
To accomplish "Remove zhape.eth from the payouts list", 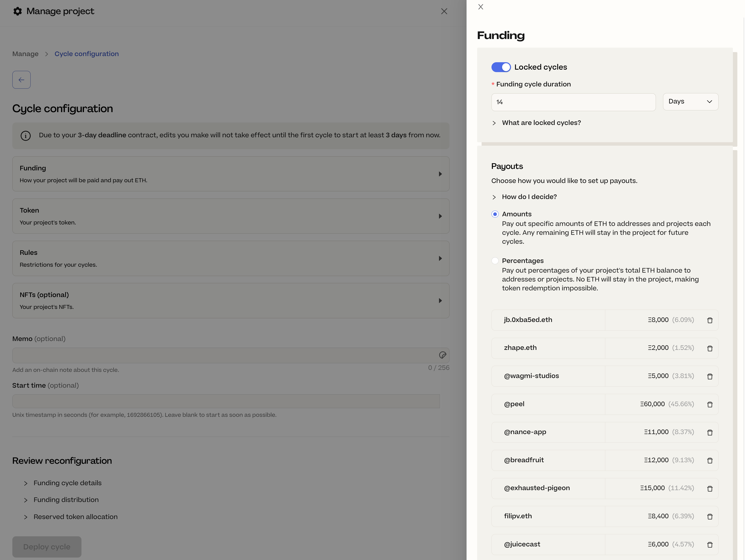I will (710, 348).
